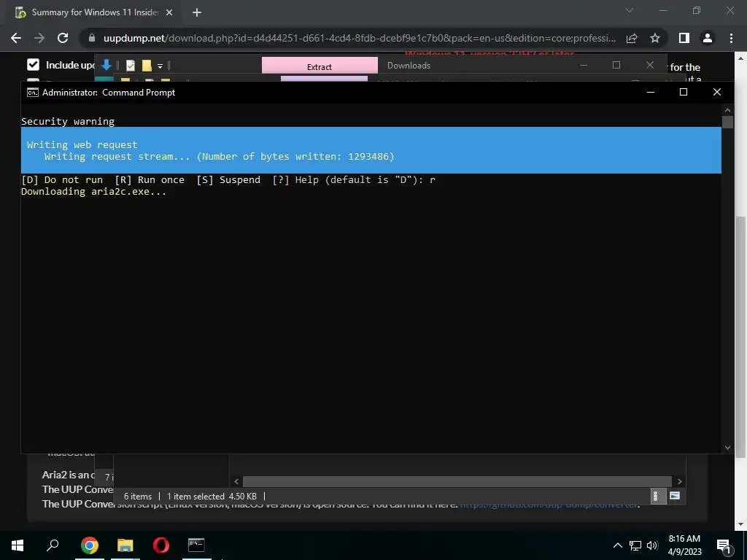Open Customize Quick Access Toolbar dropdown
747x560 pixels.
point(160,66)
